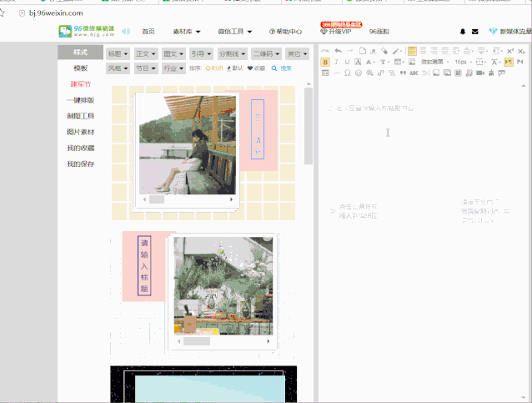Switch to the 样式 sidebar tab
The width and height of the screenshot is (532, 403).
tap(80, 53)
